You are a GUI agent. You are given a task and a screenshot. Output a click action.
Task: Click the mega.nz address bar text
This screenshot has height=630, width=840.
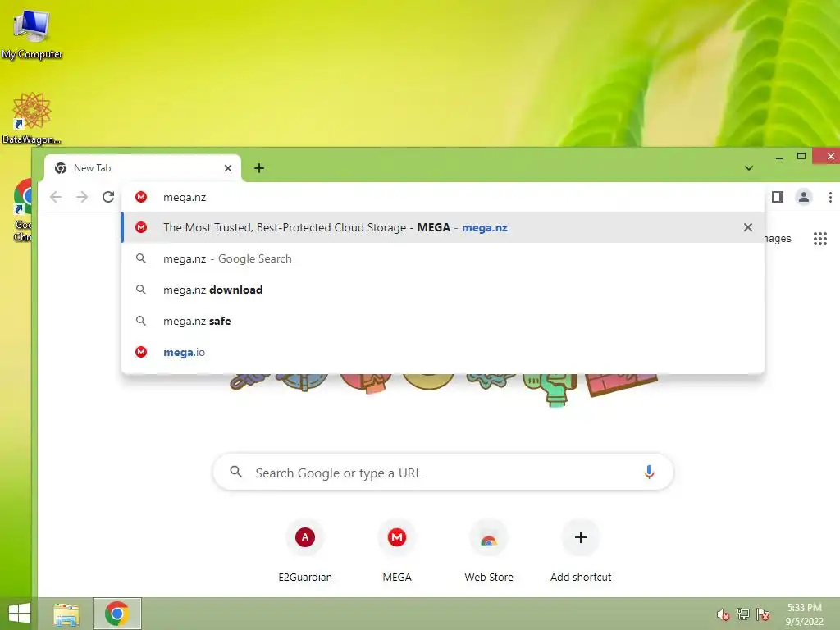coord(185,197)
